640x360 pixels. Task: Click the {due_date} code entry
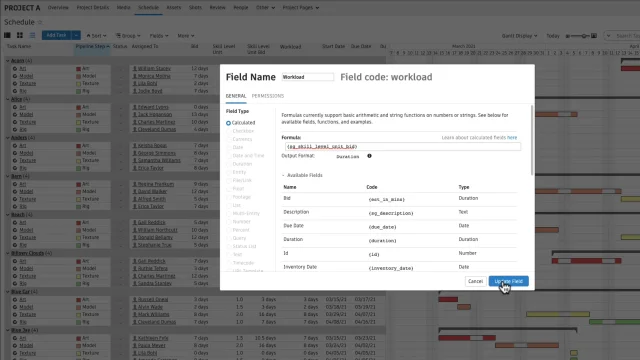click(x=382, y=227)
